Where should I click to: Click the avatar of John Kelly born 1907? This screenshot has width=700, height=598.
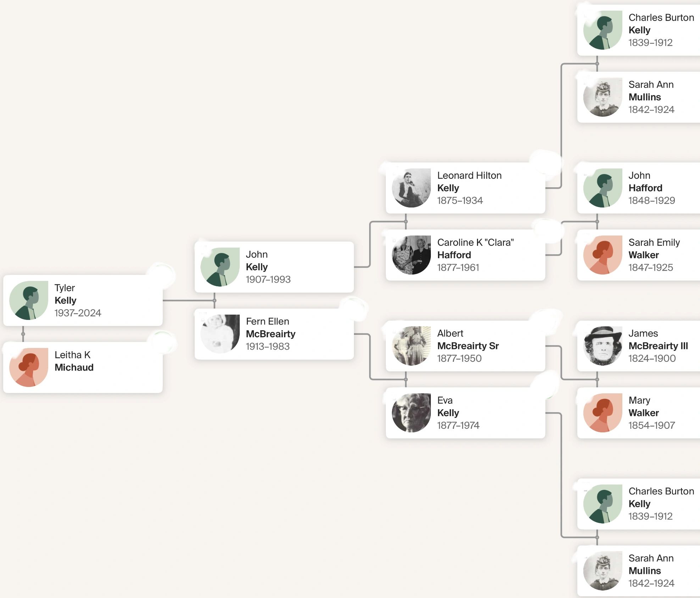[x=220, y=267]
